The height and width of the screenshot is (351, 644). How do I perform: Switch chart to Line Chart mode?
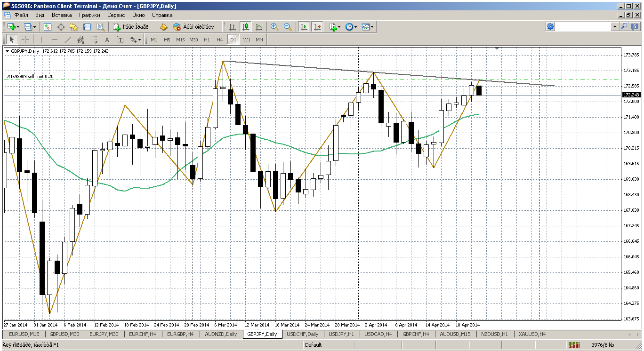point(258,27)
